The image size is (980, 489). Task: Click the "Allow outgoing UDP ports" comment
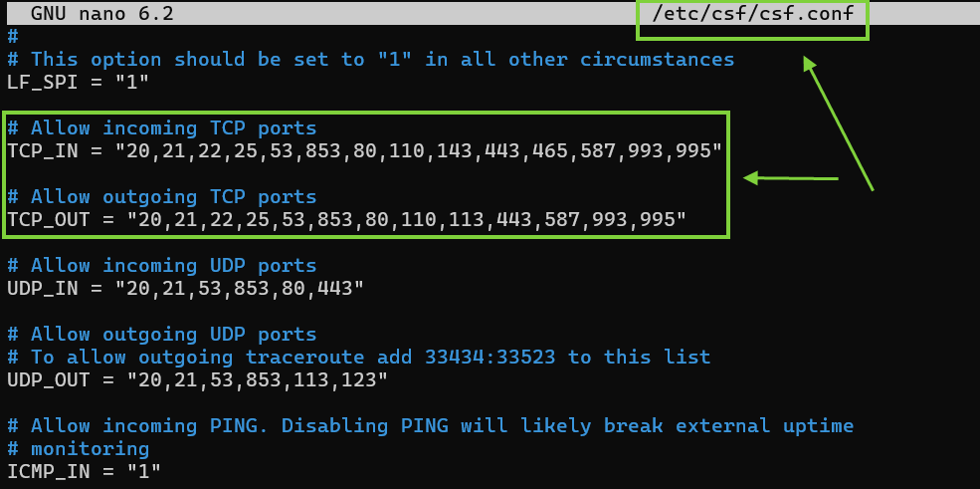(162, 335)
